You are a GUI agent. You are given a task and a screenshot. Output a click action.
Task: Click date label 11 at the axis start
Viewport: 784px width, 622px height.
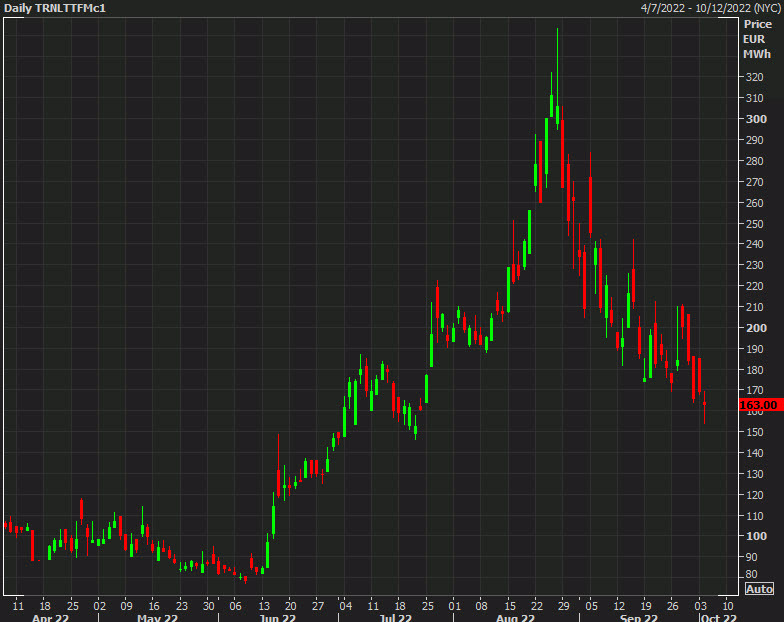pos(17,605)
